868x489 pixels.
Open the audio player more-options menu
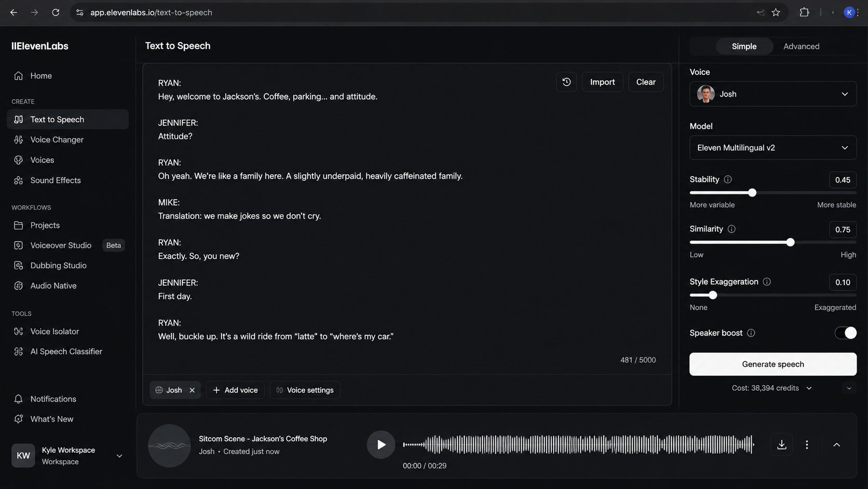(x=807, y=445)
